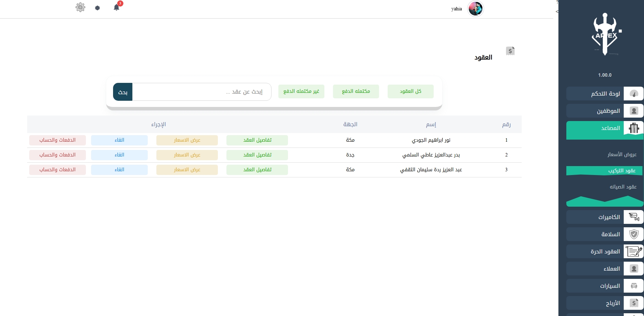644x316 pixels.
Task: Click تفاصيل العقد for نور ابراهيم الجودي
Action: tap(257, 140)
